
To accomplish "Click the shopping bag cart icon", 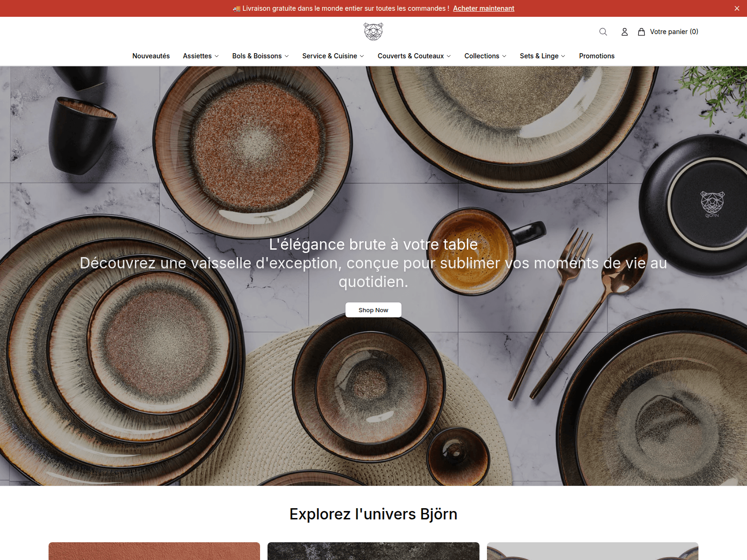I will coord(641,32).
